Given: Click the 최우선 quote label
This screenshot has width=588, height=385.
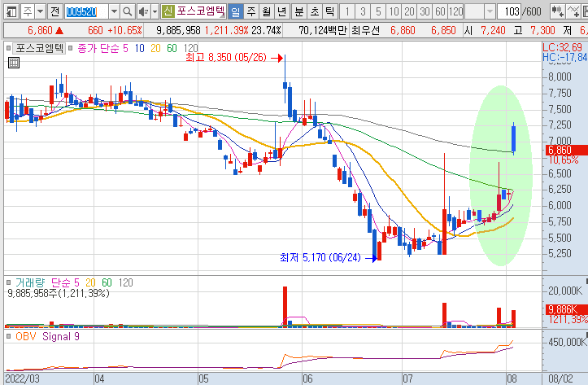Looking at the screenshot, I should click(x=366, y=30).
